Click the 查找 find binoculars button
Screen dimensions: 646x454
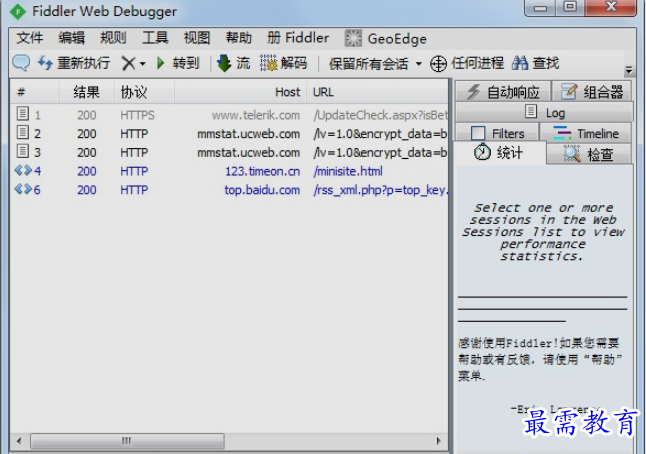point(535,63)
